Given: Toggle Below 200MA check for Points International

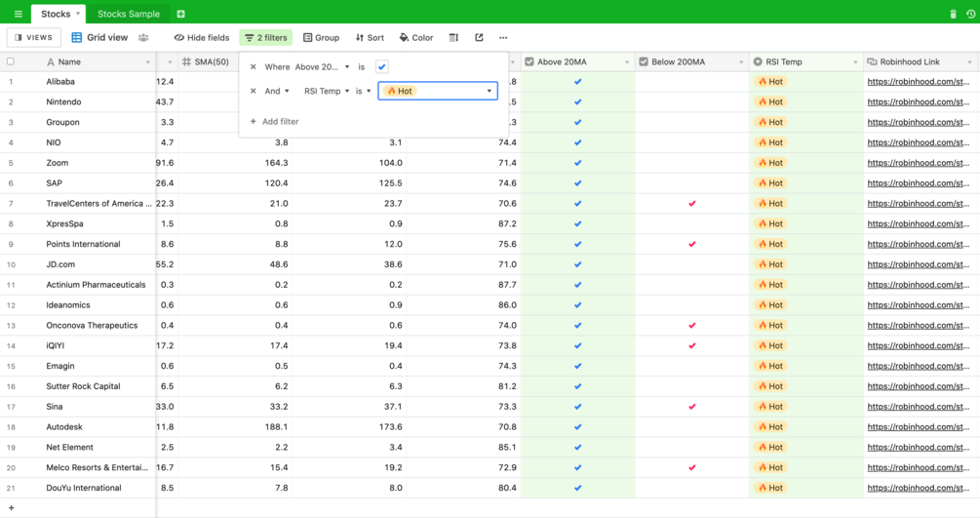Looking at the screenshot, I should click(x=692, y=244).
